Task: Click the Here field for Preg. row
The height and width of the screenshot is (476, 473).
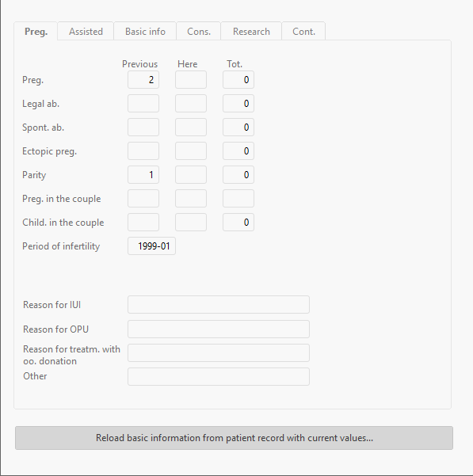Action: 191,80
